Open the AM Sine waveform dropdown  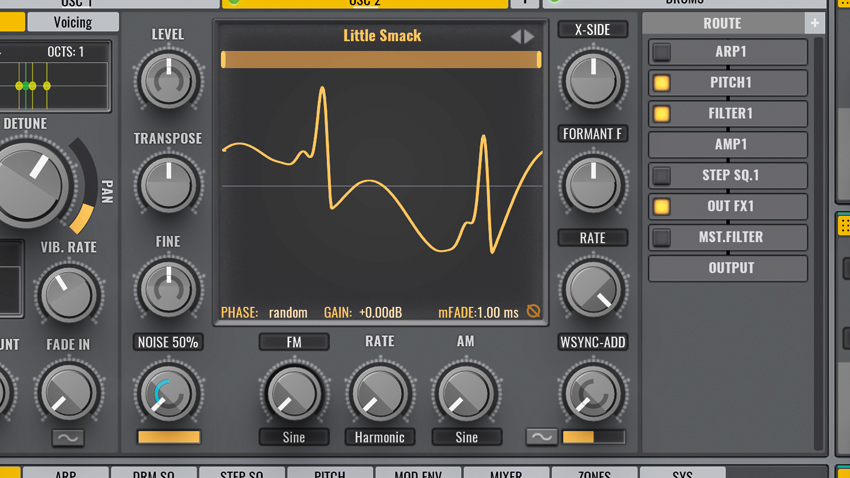point(466,437)
